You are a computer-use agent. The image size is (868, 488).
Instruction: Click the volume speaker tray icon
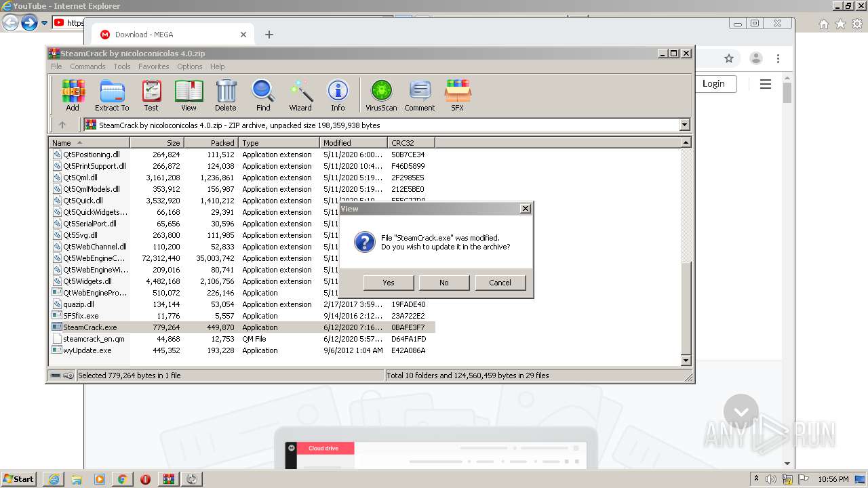point(772,479)
